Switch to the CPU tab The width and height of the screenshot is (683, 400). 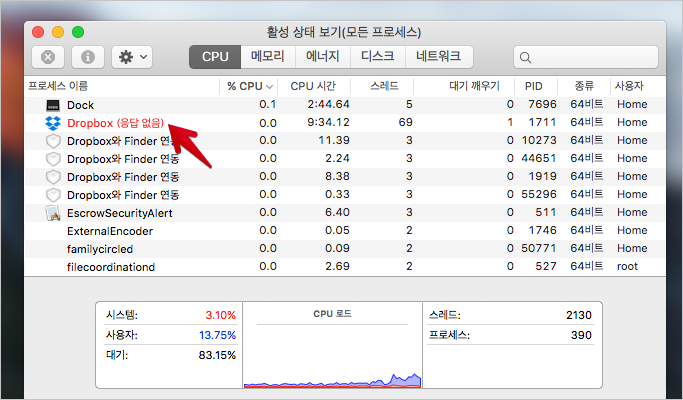pos(215,57)
